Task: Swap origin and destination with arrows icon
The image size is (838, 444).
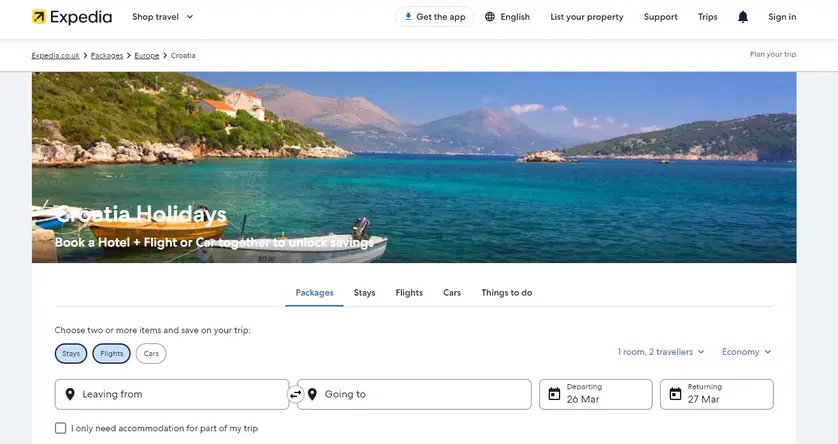Action: tap(295, 394)
